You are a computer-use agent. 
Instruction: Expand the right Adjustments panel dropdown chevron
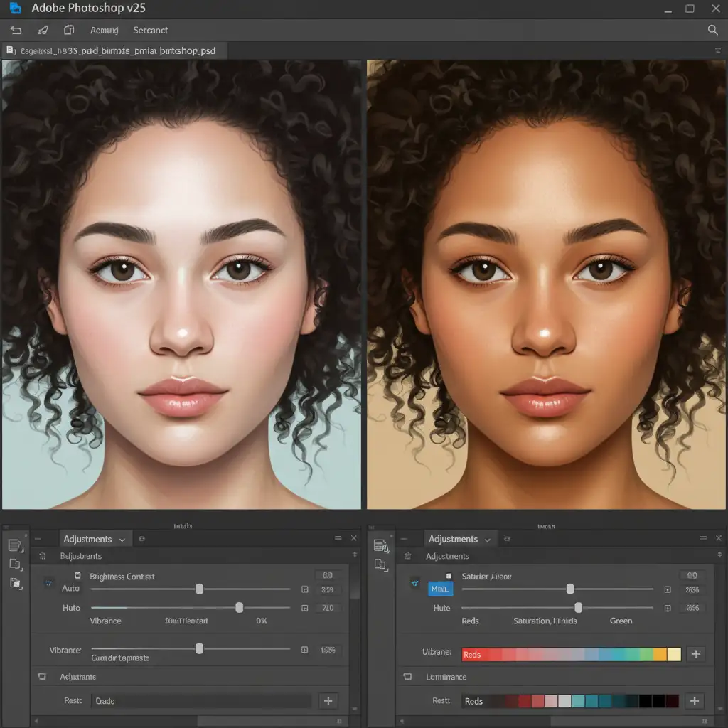488,540
